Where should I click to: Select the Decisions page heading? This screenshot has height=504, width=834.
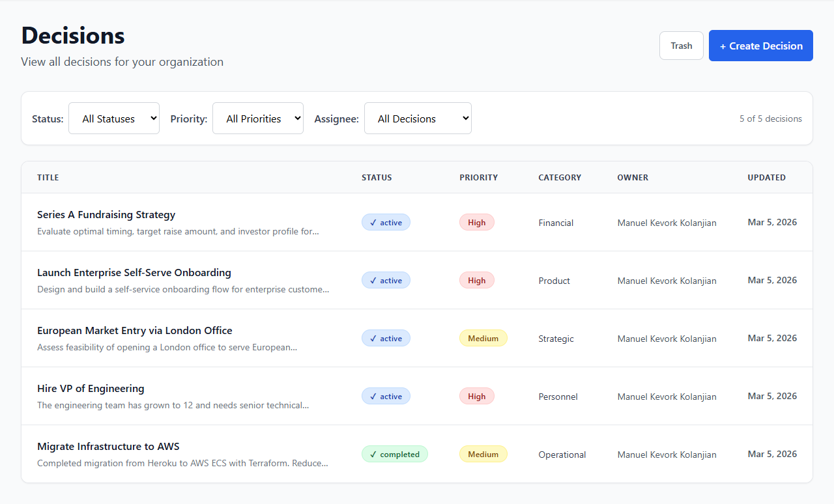(72, 35)
